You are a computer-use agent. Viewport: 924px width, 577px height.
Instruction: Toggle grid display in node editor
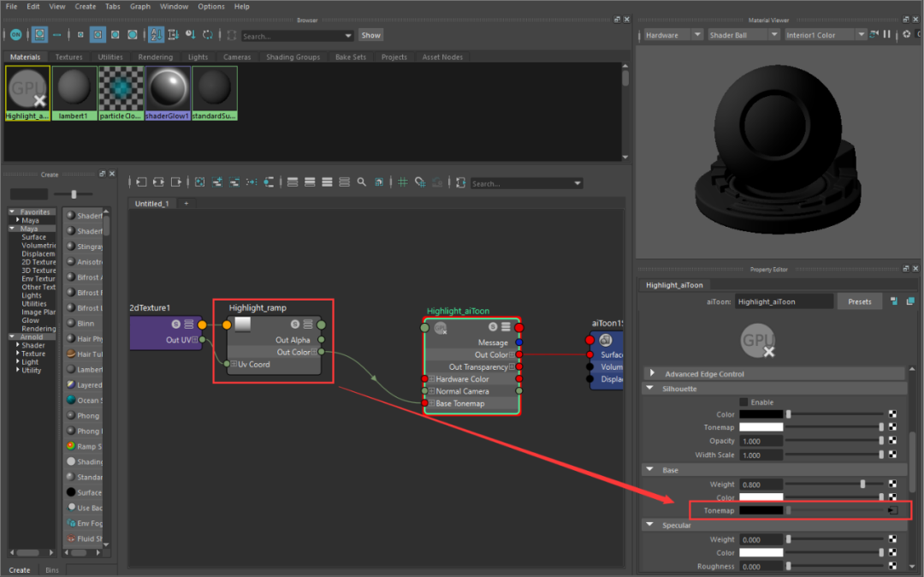(x=402, y=182)
